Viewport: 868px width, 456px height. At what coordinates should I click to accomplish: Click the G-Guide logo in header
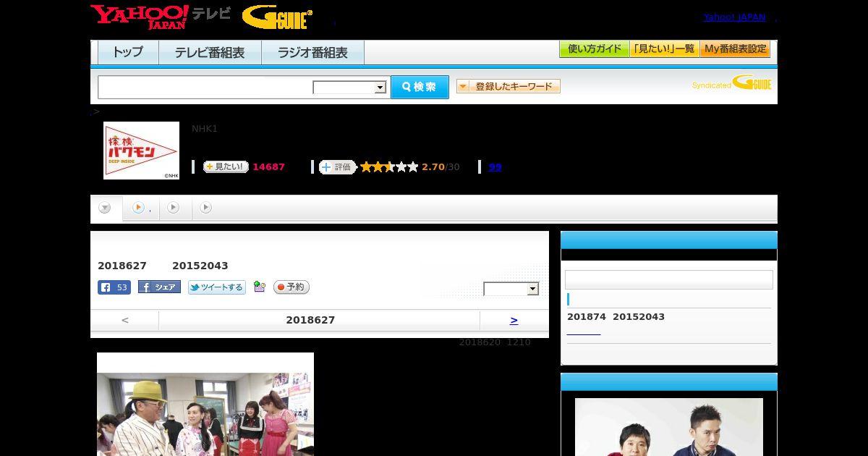pyautogui.click(x=277, y=17)
